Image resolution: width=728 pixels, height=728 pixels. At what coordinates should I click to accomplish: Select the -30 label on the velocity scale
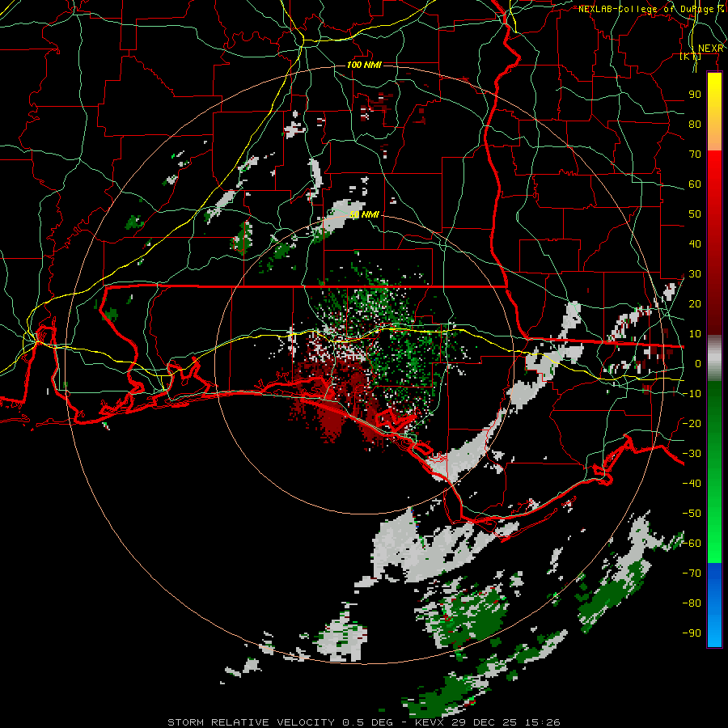click(x=692, y=453)
